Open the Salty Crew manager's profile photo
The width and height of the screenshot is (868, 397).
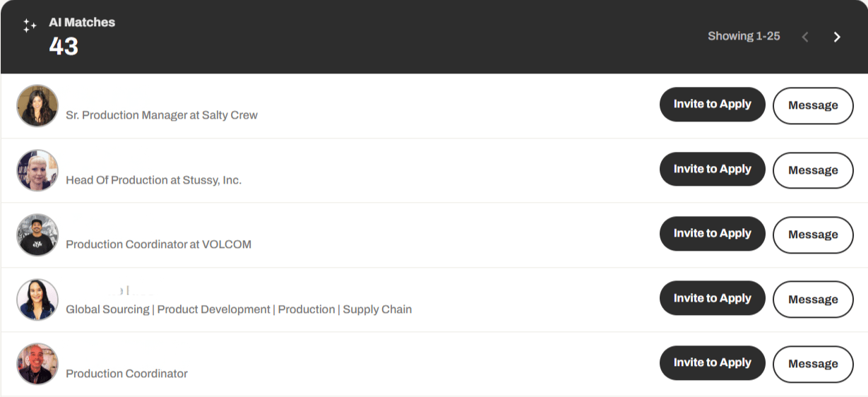37,106
